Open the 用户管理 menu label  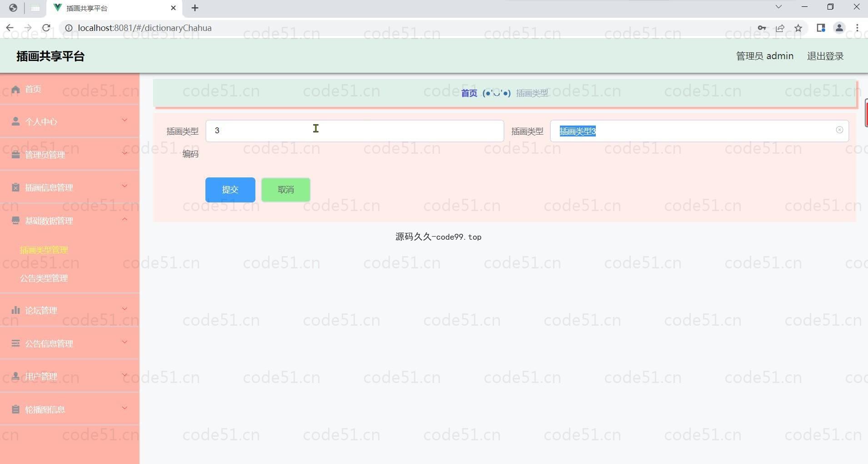[41, 376]
